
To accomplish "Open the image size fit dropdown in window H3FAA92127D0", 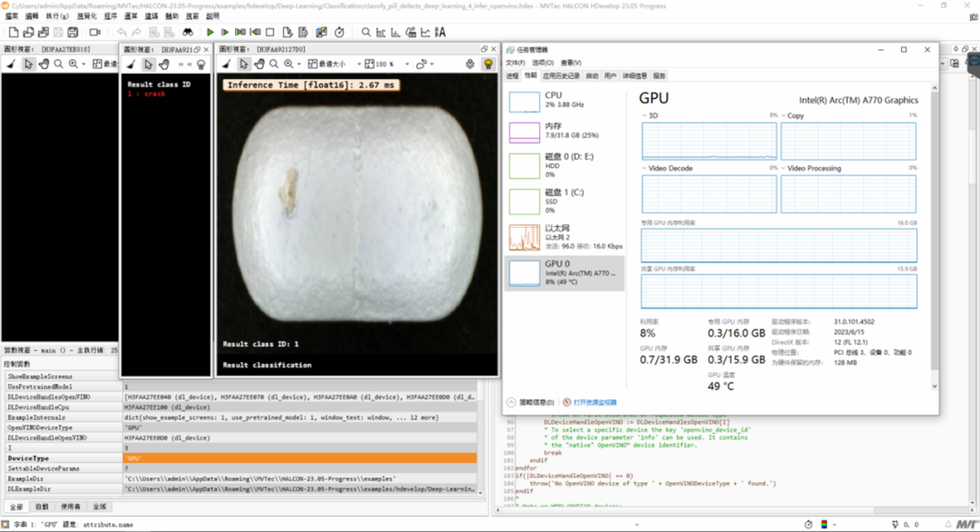I will pyautogui.click(x=334, y=64).
